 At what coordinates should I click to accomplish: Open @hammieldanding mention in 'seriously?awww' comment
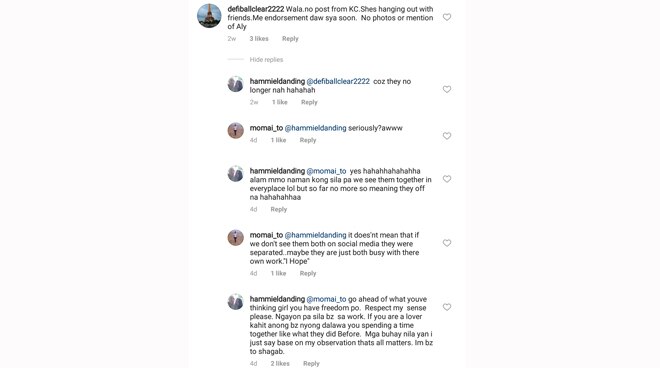tap(315, 128)
